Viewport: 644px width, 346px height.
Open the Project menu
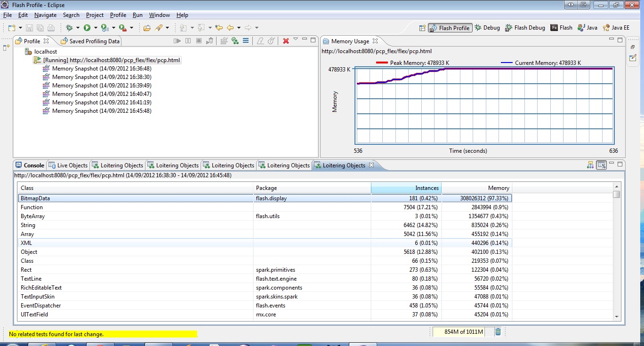95,15
